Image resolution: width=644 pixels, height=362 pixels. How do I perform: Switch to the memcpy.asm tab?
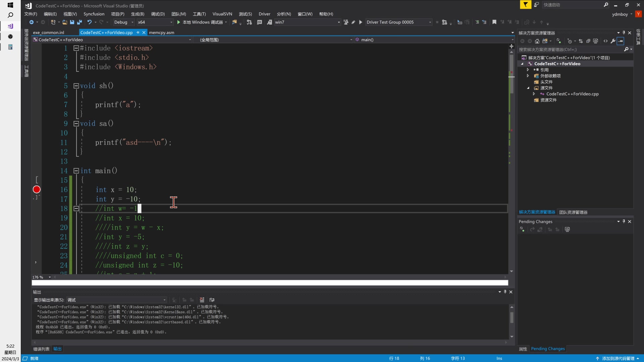[161, 33]
